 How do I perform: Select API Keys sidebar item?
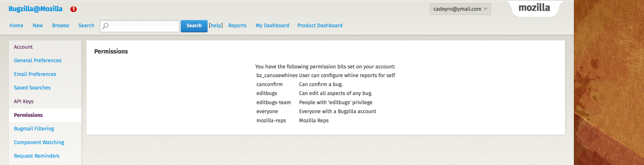click(x=24, y=101)
